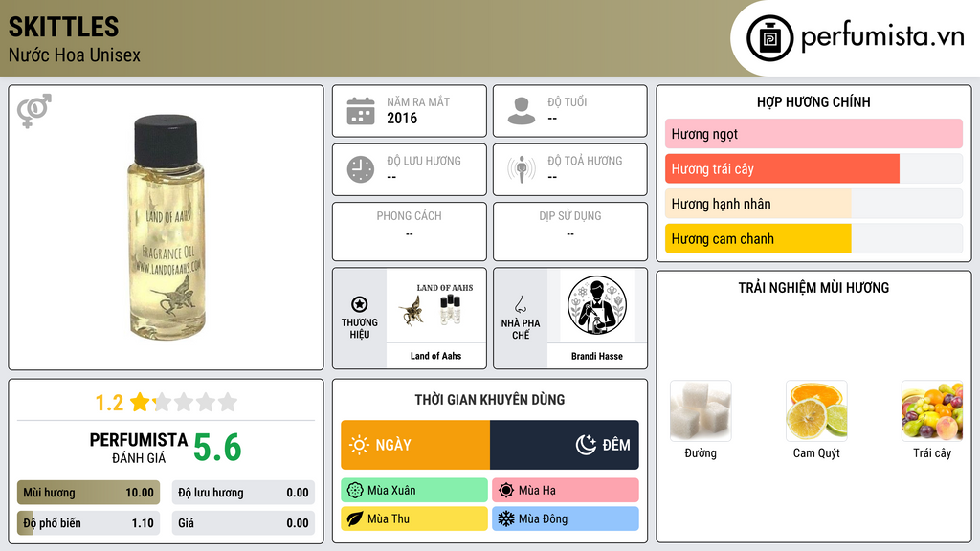Screen dimensions: 980x551
Task: Click the unisex gender symbol icon
Action: [x=34, y=111]
